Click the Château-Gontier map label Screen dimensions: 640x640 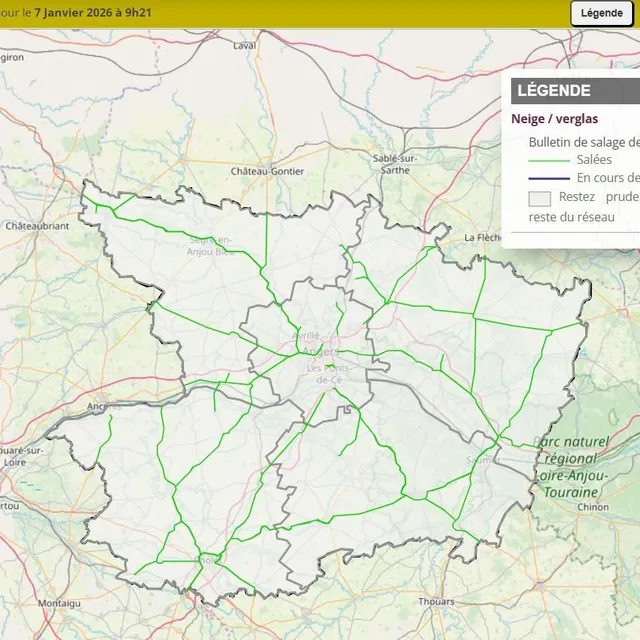pyautogui.click(x=266, y=171)
